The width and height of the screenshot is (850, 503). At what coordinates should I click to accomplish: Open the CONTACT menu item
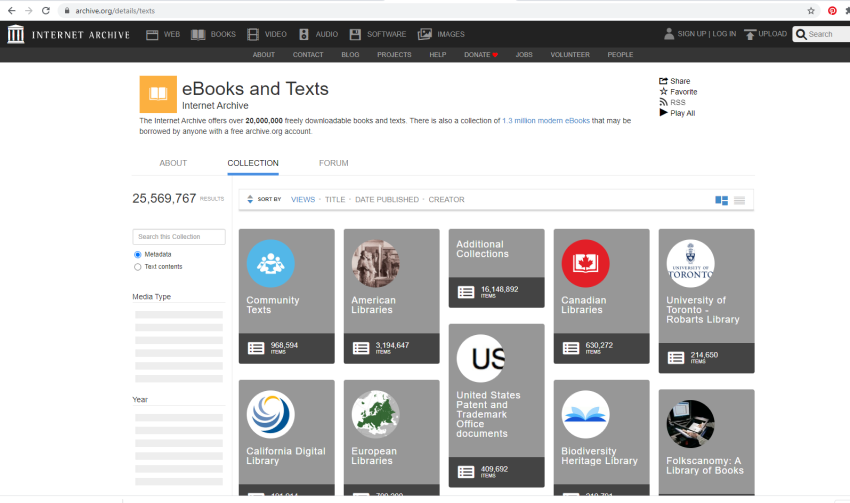(308, 55)
